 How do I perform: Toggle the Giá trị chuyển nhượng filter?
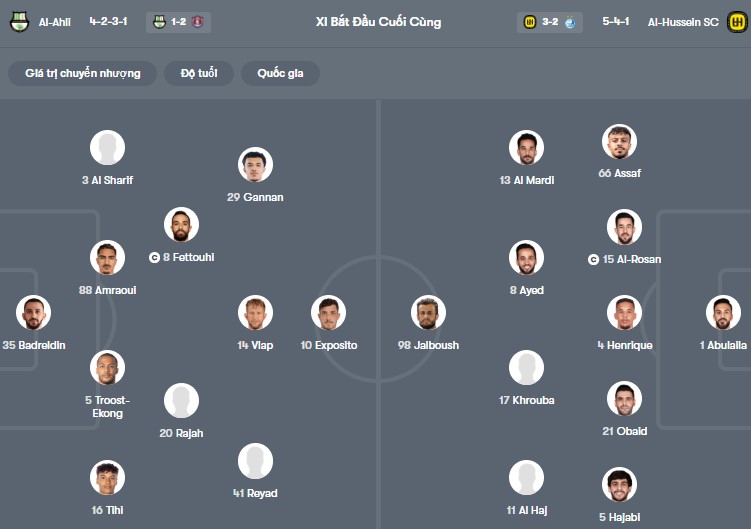pos(83,73)
